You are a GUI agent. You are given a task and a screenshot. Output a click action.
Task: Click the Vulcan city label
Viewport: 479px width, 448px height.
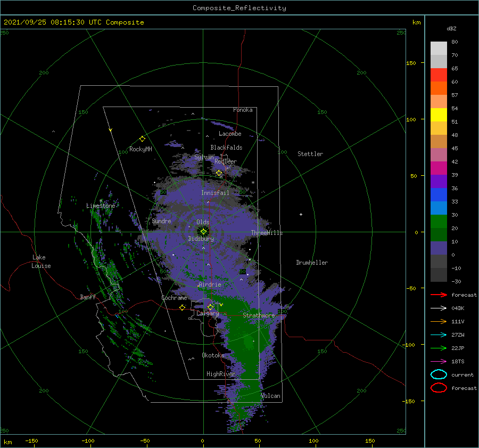tap(271, 396)
